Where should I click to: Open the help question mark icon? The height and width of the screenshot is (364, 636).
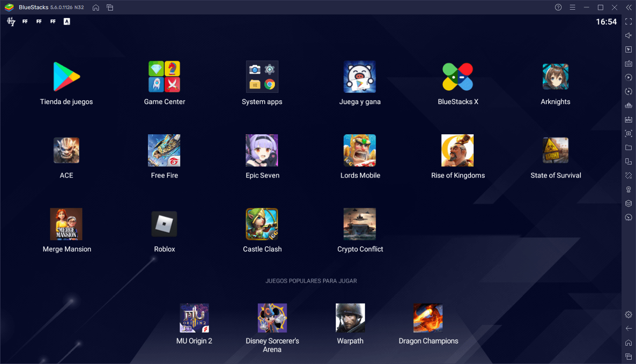tap(558, 7)
